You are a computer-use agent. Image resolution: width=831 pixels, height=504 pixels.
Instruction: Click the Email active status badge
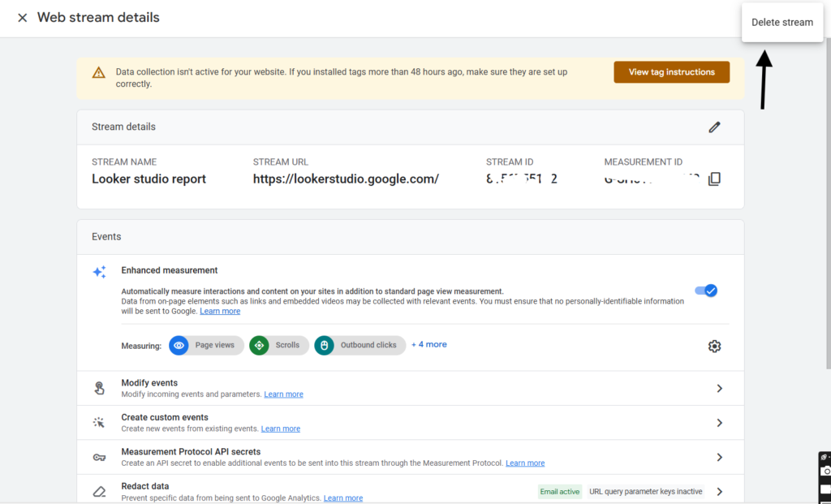(x=560, y=492)
